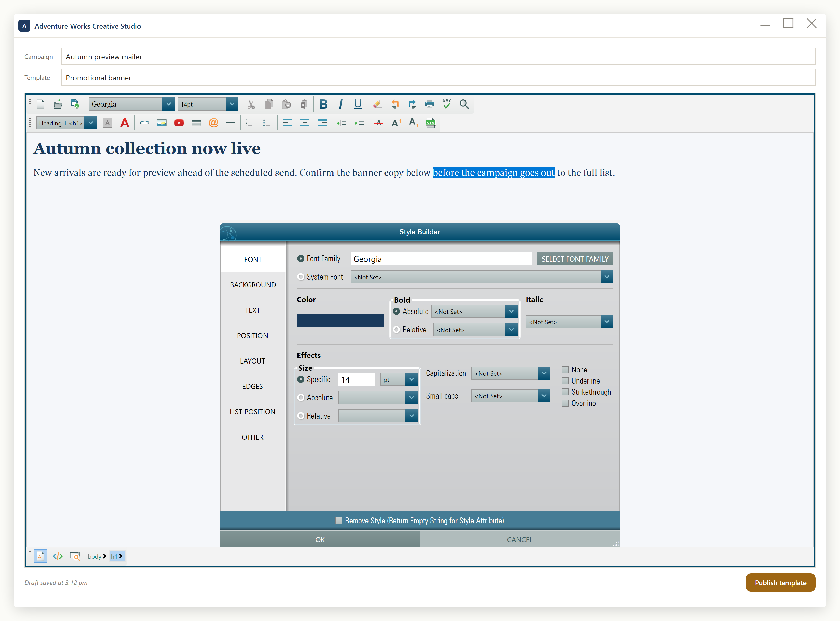
Task: Click the Template name input field
Action: 438,77
